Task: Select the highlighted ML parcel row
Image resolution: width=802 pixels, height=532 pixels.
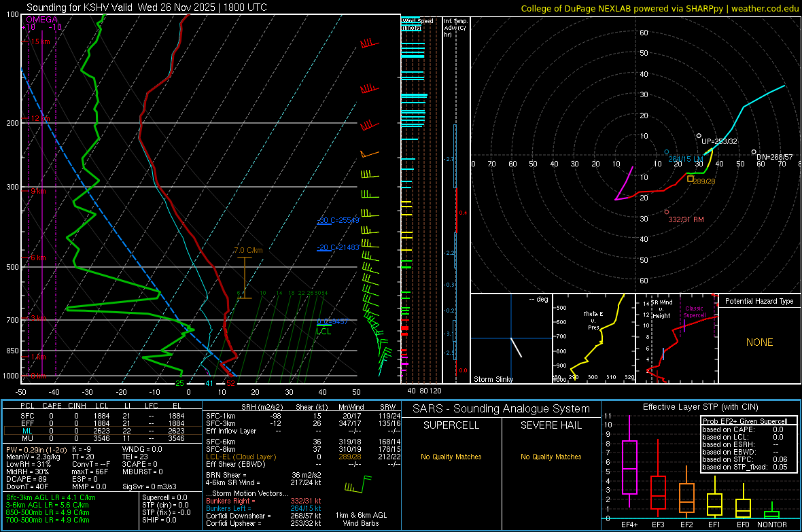Action: (x=103, y=431)
